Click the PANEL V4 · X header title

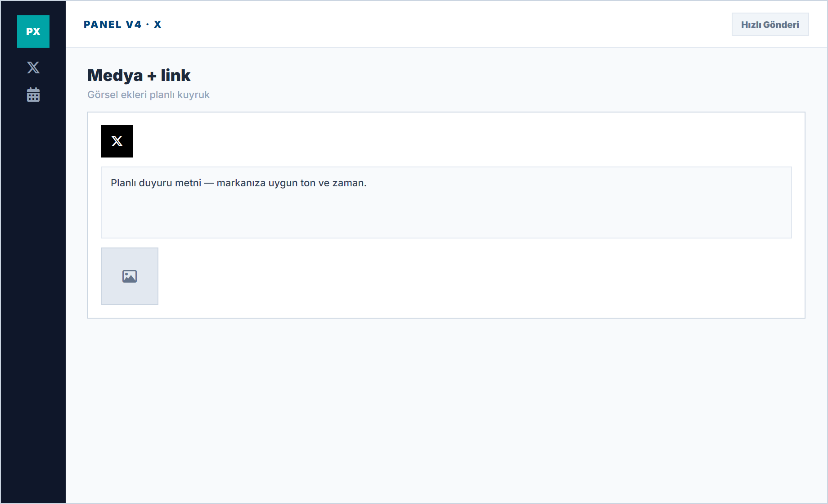122,24
